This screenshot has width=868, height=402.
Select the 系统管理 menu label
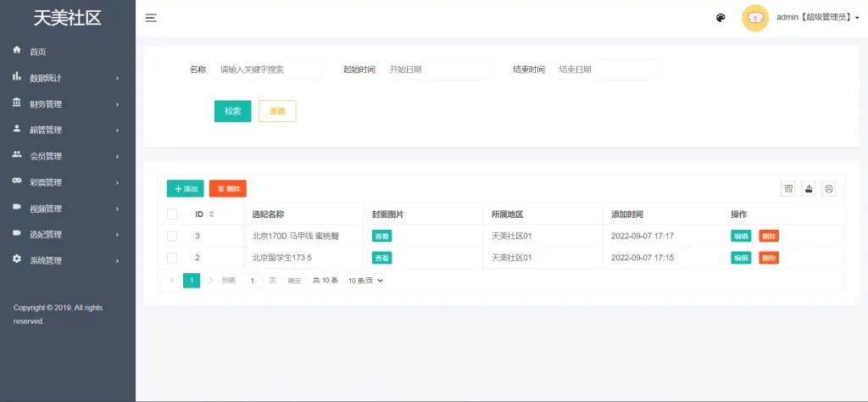point(46,261)
